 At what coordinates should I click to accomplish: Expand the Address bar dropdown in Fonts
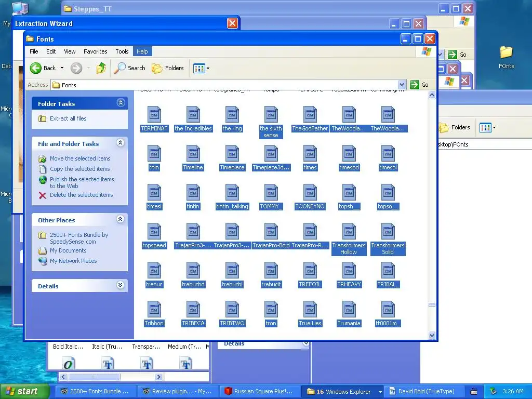coord(402,85)
